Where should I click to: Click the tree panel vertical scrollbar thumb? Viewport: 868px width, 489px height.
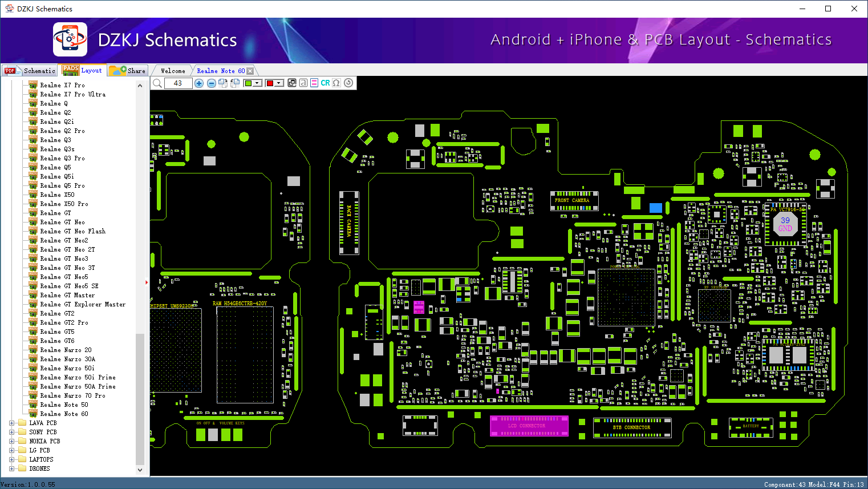pyautogui.click(x=140, y=399)
